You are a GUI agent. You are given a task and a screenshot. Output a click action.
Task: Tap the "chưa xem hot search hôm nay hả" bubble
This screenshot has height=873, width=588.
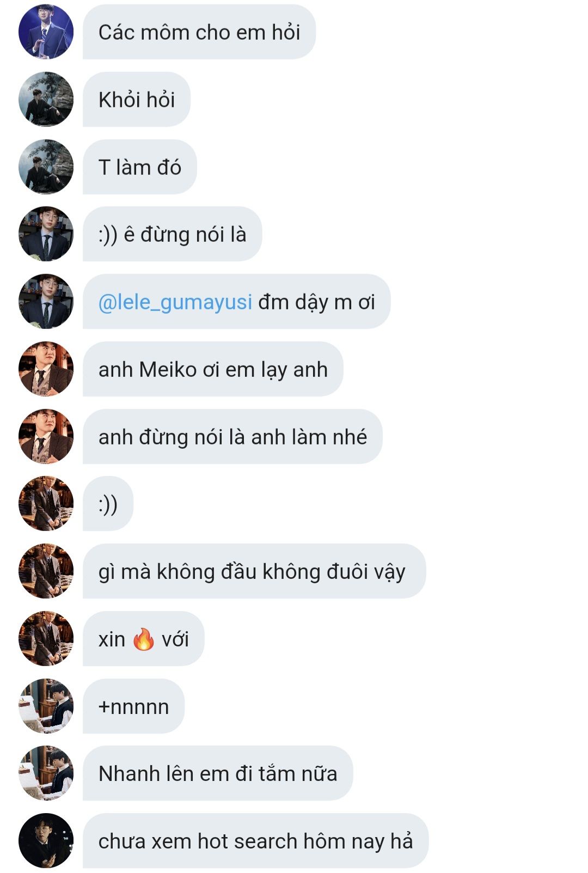(256, 840)
